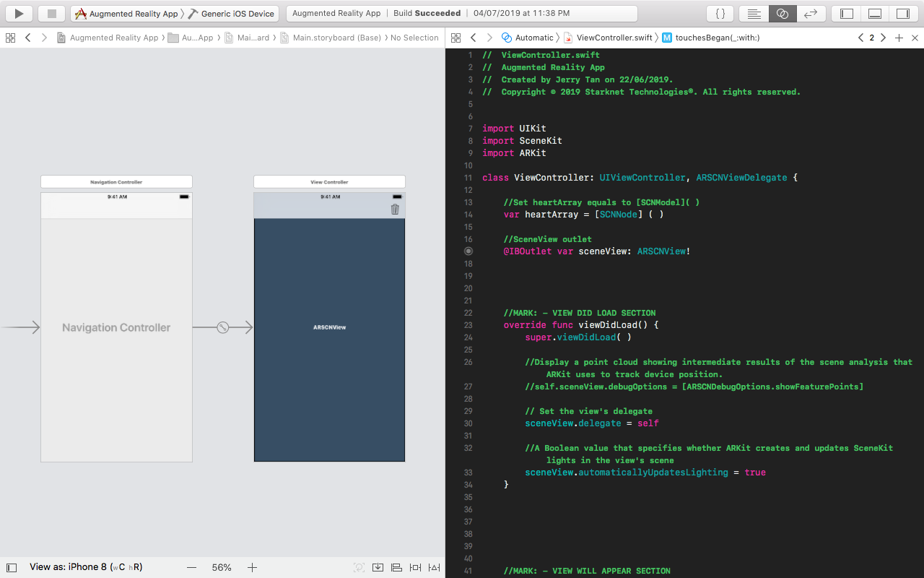The width and height of the screenshot is (924, 578).
Task: Show the Inspectors panel
Action: [x=903, y=13]
